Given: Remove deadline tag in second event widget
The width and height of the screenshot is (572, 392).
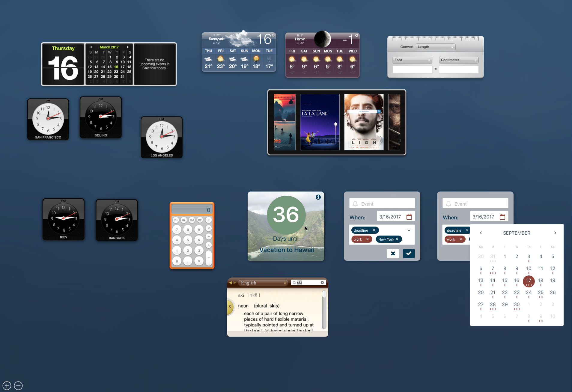Looking at the screenshot, I should tap(467, 230).
